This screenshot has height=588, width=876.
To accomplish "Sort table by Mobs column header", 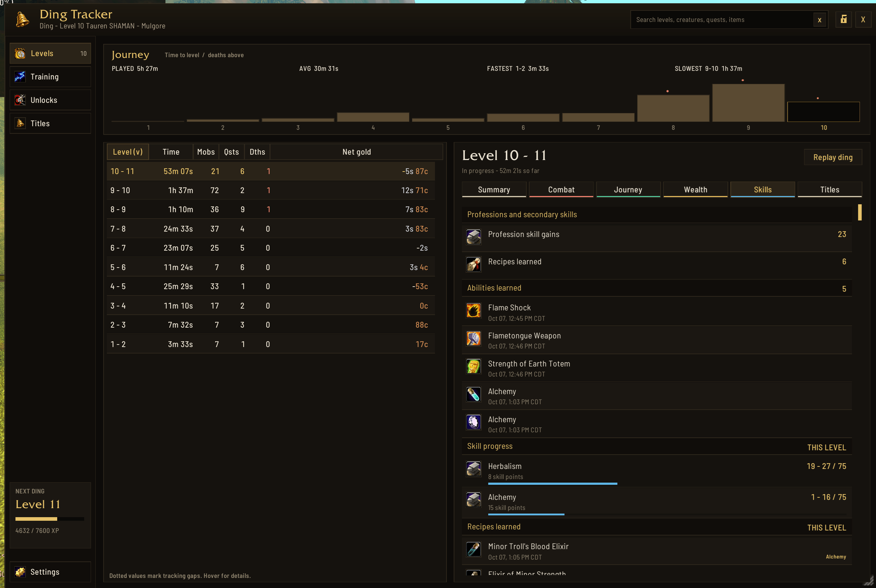I will [x=206, y=152].
